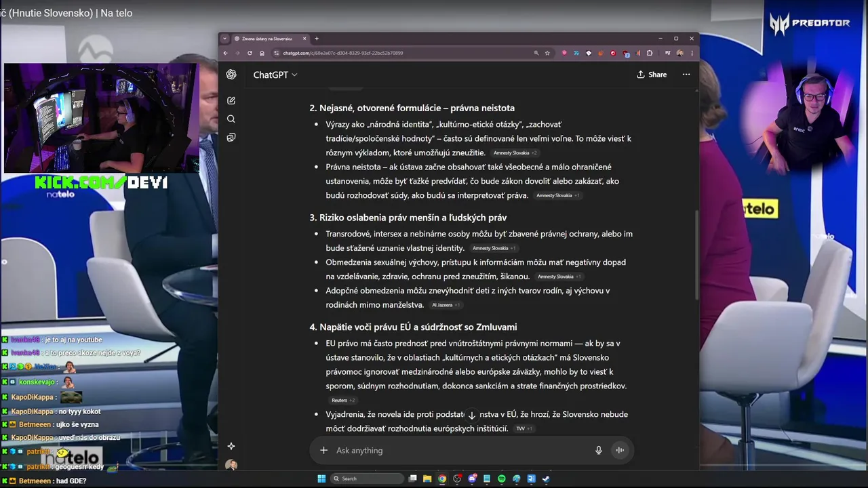Open Discord from the taskbar
The image size is (868, 488).
472,479
